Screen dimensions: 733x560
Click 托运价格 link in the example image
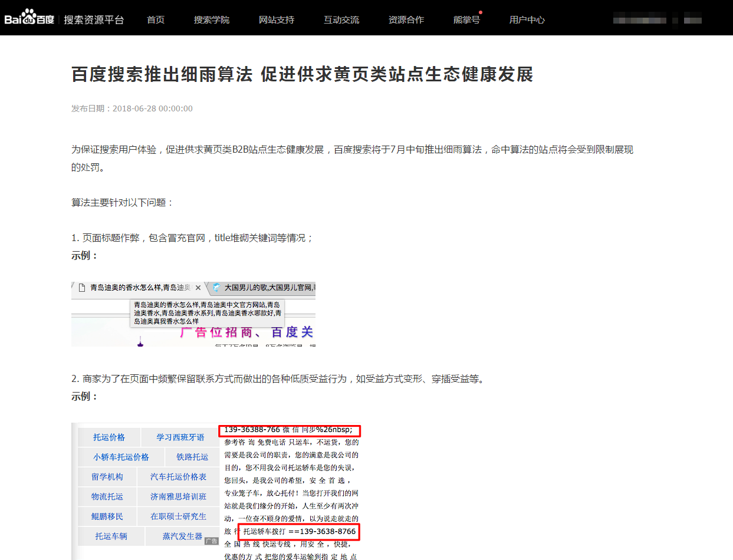109,437
